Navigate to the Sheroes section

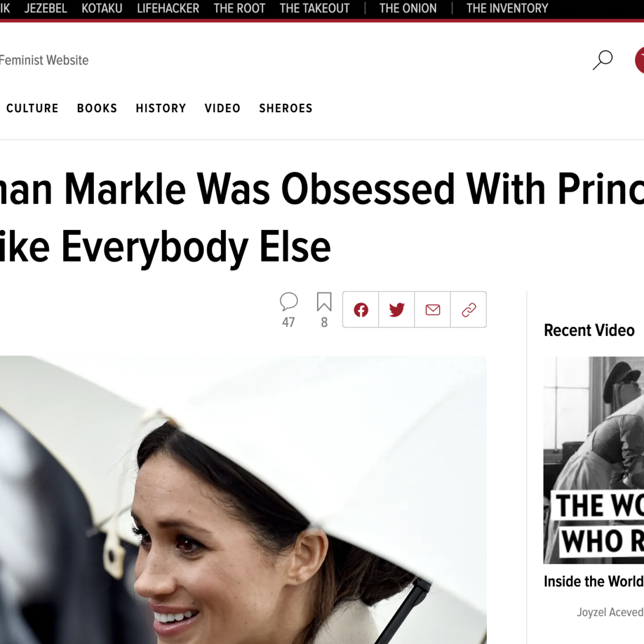[286, 108]
